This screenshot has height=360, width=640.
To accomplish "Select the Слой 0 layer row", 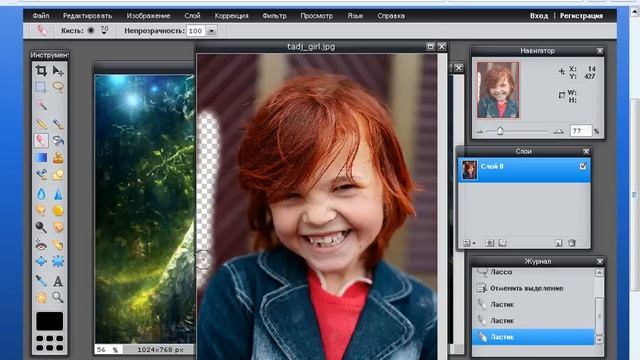I will click(524, 170).
